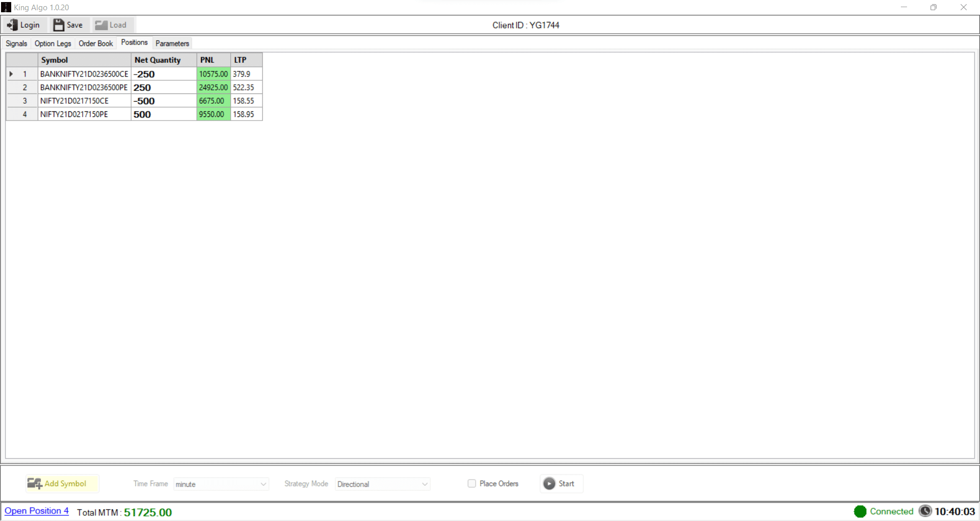
Task: Click the Start play icon
Action: (549, 483)
